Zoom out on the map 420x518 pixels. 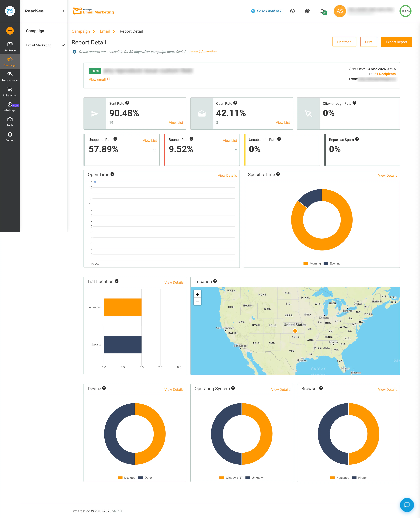pos(197,302)
